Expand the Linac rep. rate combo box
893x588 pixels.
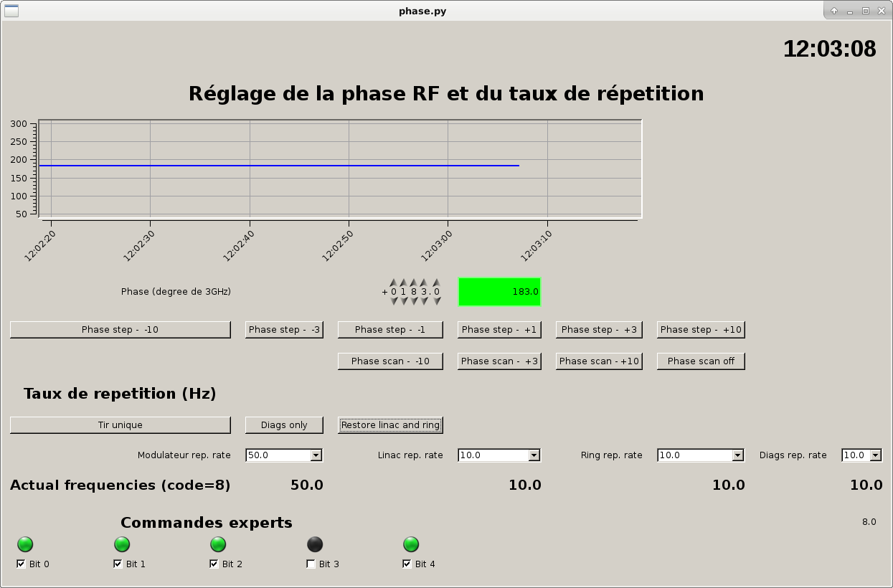click(x=534, y=455)
